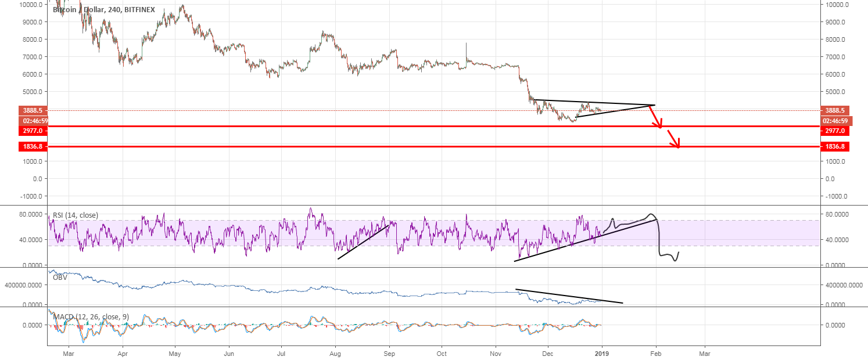This screenshot has height=360, width=868.
Task: Click the 2019 label on the time axis
Action: 602,354
